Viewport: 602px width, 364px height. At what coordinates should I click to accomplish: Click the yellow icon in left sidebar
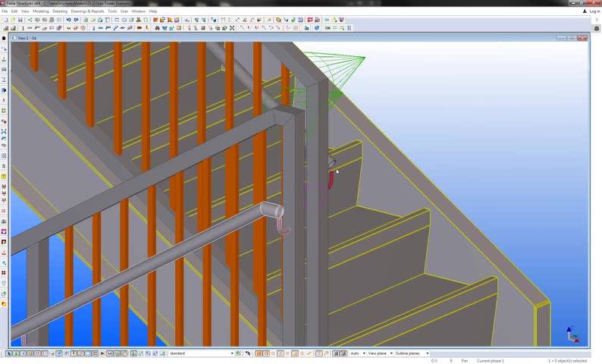pos(4,176)
